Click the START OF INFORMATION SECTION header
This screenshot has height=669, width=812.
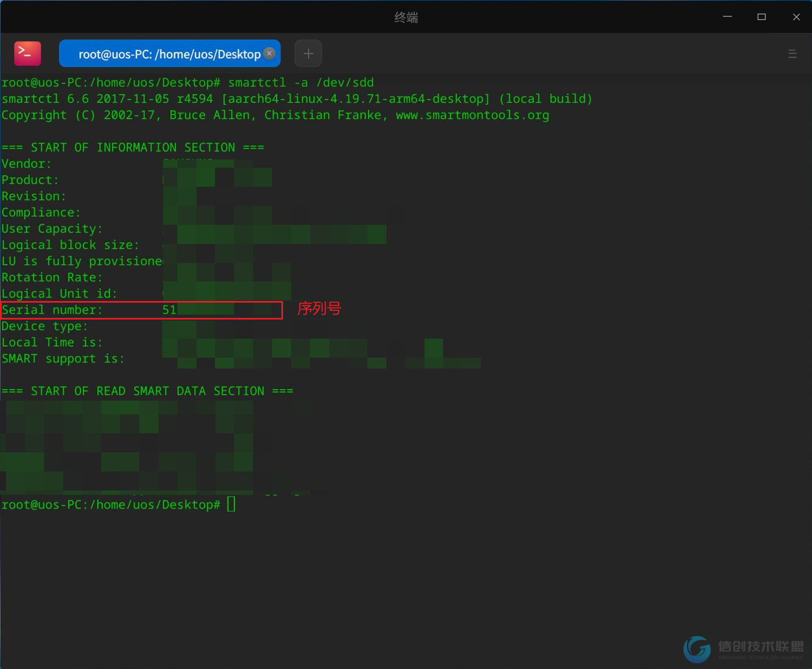[x=133, y=148]
